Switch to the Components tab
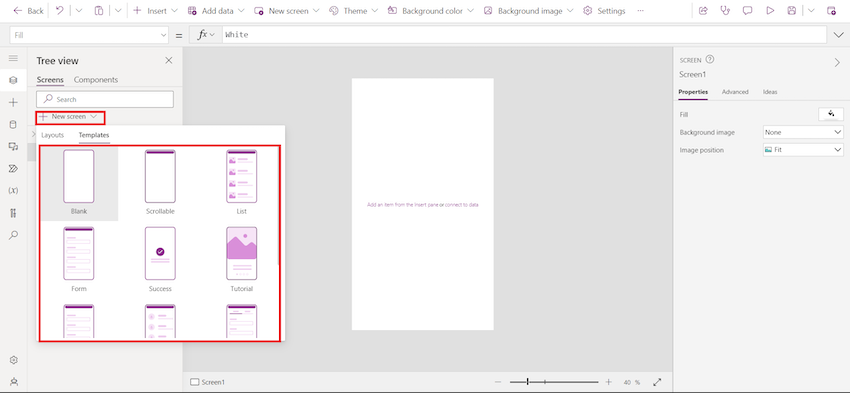Screen dimensions: 850x393 96,80
